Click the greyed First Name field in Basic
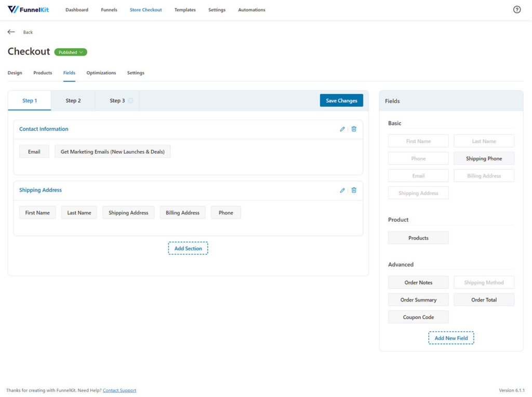Viewport: 532px width, 397px height. [x=418, y=141]
